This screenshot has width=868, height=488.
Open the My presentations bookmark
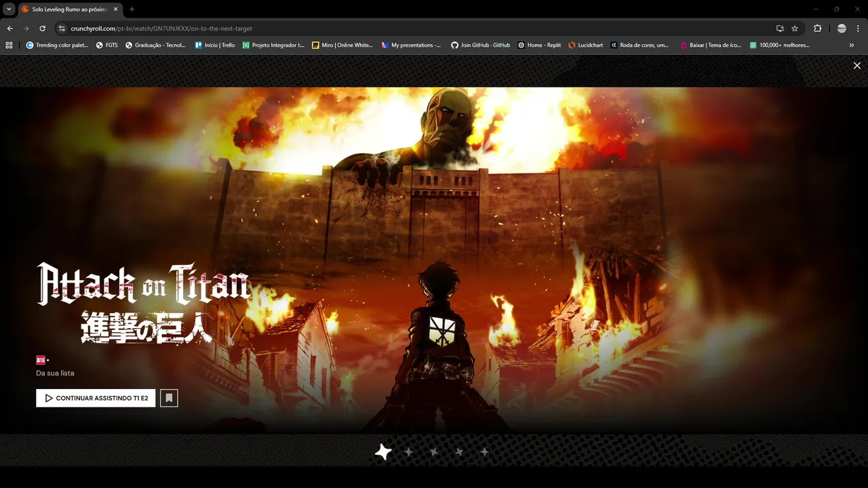click(411, 45)
